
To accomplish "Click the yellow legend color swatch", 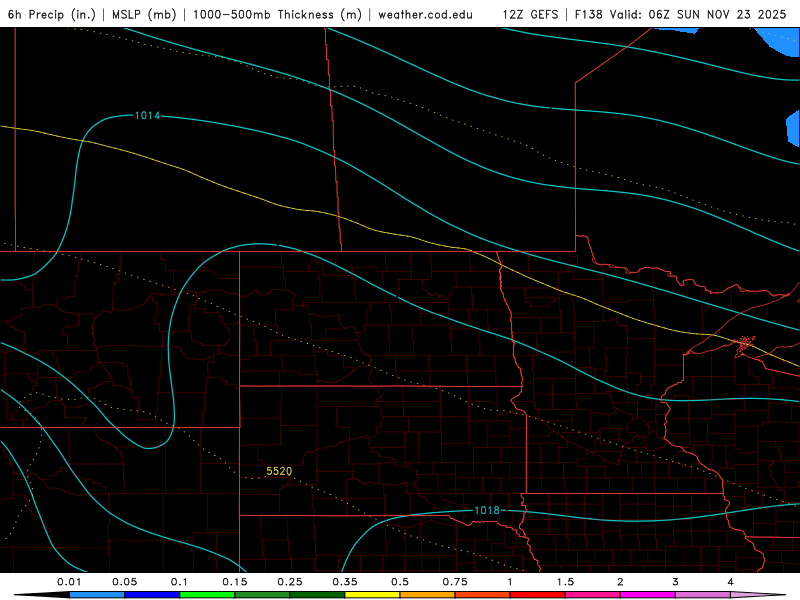I will pos(372,595).
